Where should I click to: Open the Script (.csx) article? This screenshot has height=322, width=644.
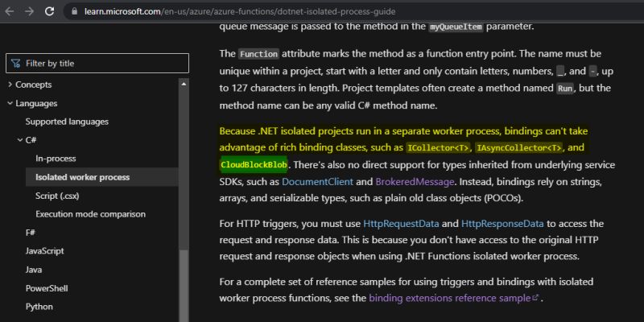[57, 196]
